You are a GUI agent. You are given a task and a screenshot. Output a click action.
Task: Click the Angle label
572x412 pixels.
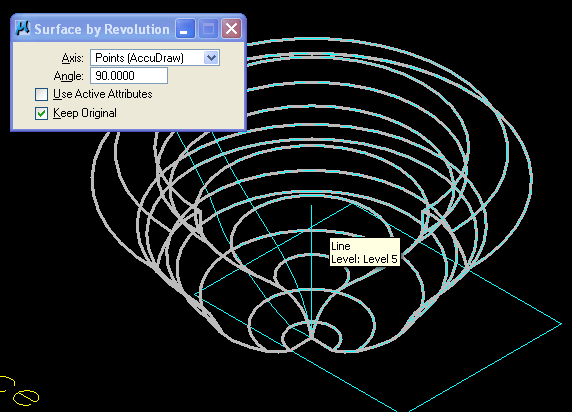point(68,76)
